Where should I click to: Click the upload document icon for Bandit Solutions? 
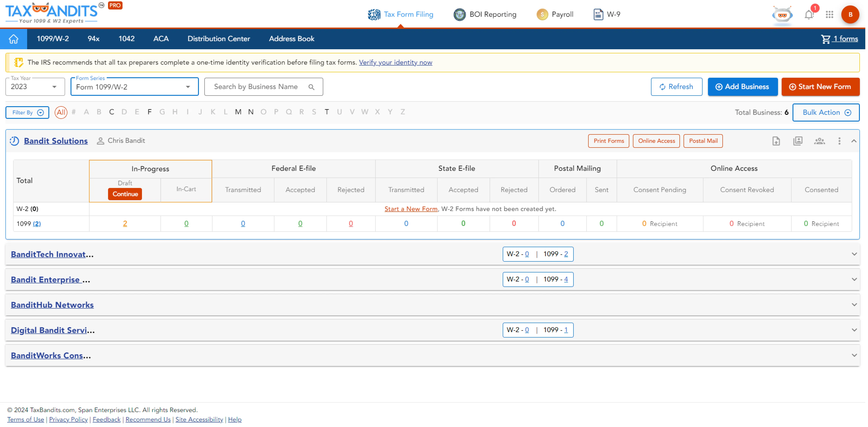[776, 141]
